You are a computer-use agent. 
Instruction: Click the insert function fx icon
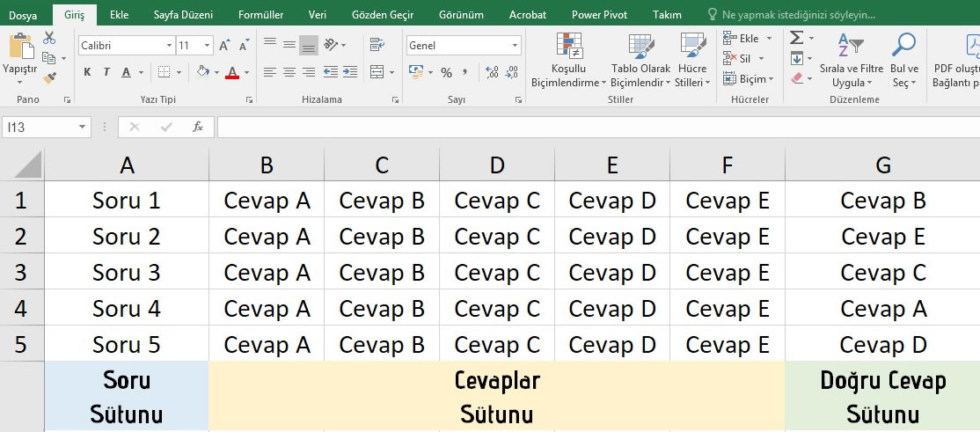(x=198, y=127)
